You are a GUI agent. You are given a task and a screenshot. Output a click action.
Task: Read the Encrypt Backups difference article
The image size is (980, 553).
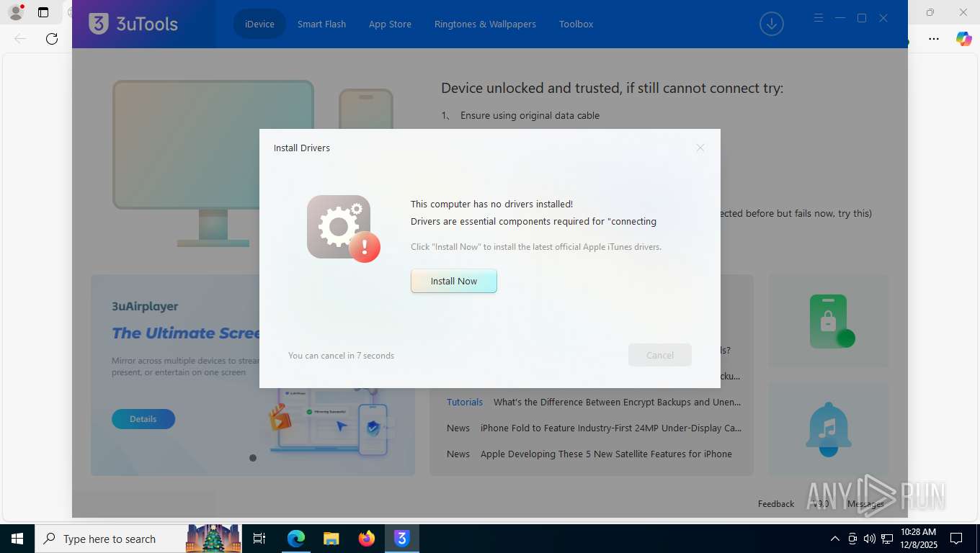pyautogui.click(x=617, y=402)
